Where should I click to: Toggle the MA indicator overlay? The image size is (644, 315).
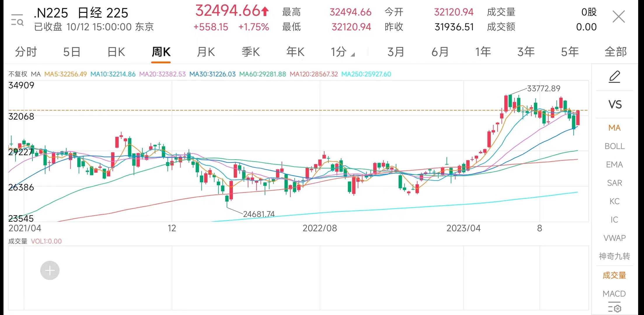[x=614, y=128]
